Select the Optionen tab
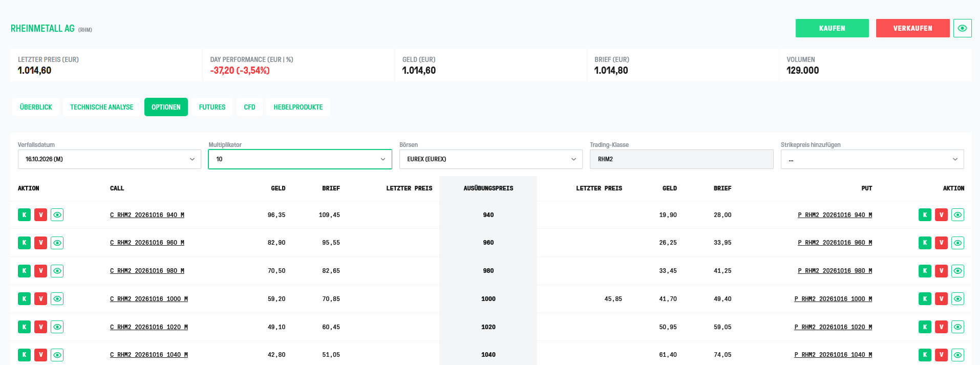Viewport: 980px width, 365px height. pyautogui.click(x=166, y=107)
